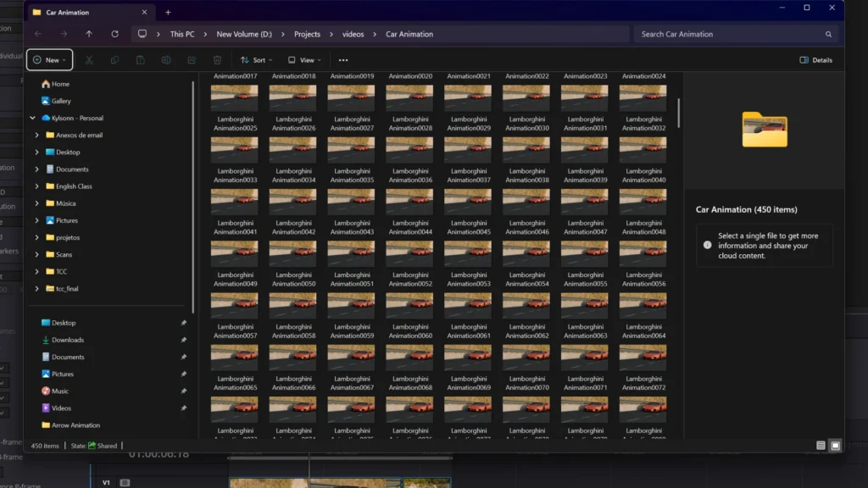Collapse the Kylsonn - Personal tree node
This screenshot has height=488, width=868.
tap(33, 118)
